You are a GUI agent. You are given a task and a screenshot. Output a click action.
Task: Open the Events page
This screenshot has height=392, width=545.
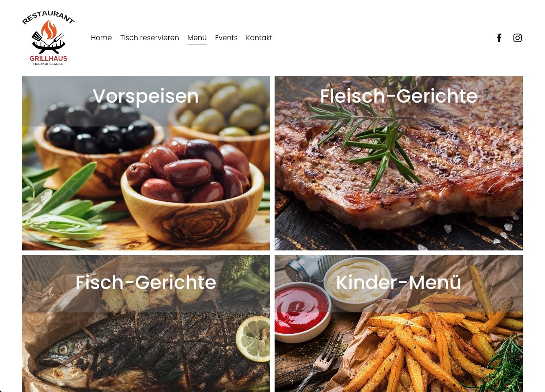click(226, 38)
